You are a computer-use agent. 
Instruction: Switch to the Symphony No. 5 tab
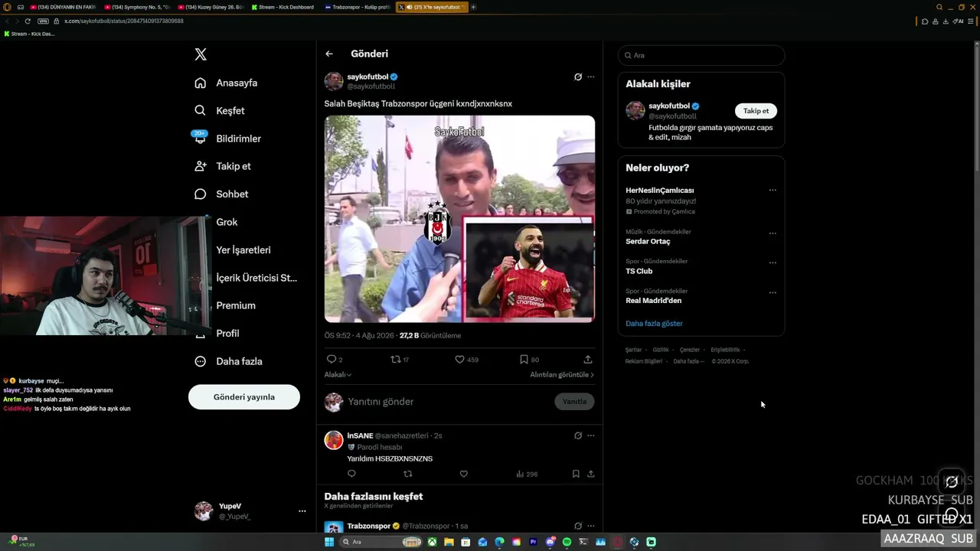(x=137, y=7)
